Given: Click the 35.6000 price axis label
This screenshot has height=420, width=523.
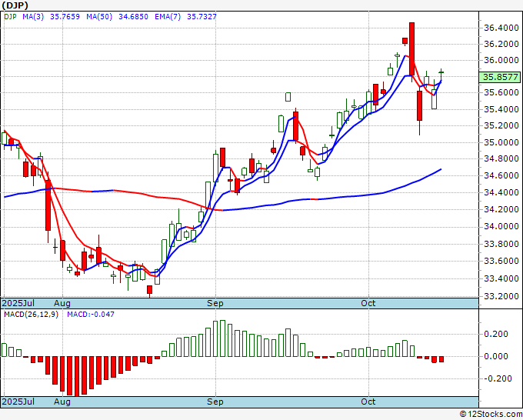Looking at the screenshot, I should click(501, 92).
